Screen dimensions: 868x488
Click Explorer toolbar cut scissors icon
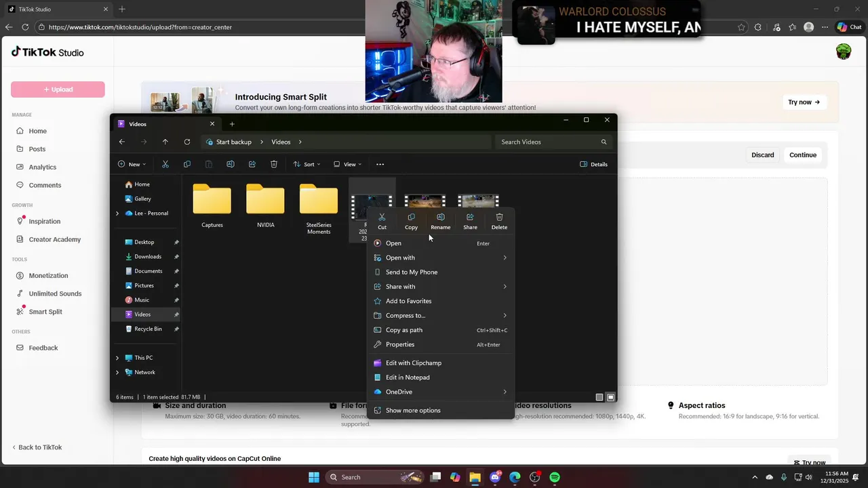tap(165, 164)
